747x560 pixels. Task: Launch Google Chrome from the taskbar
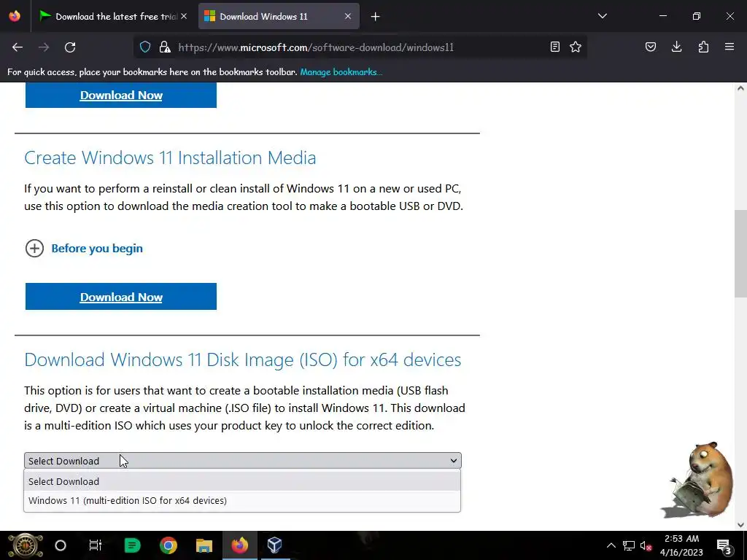click(x=169, y=545)
